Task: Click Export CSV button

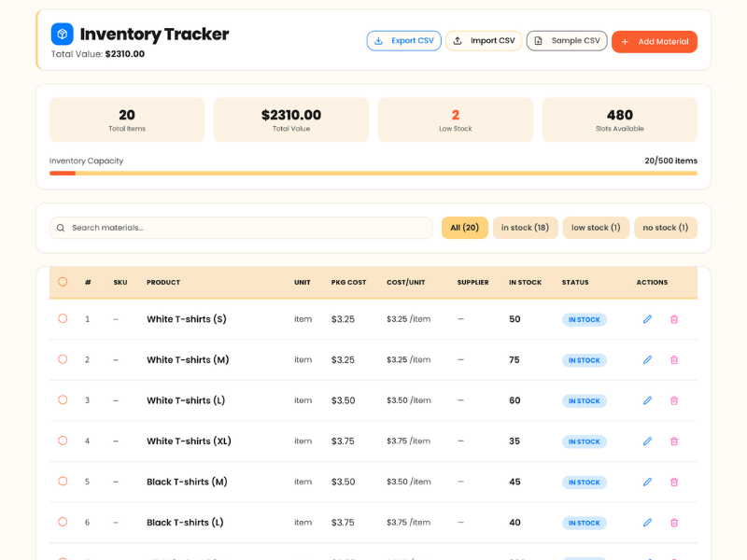Action: tap(403, 41)
